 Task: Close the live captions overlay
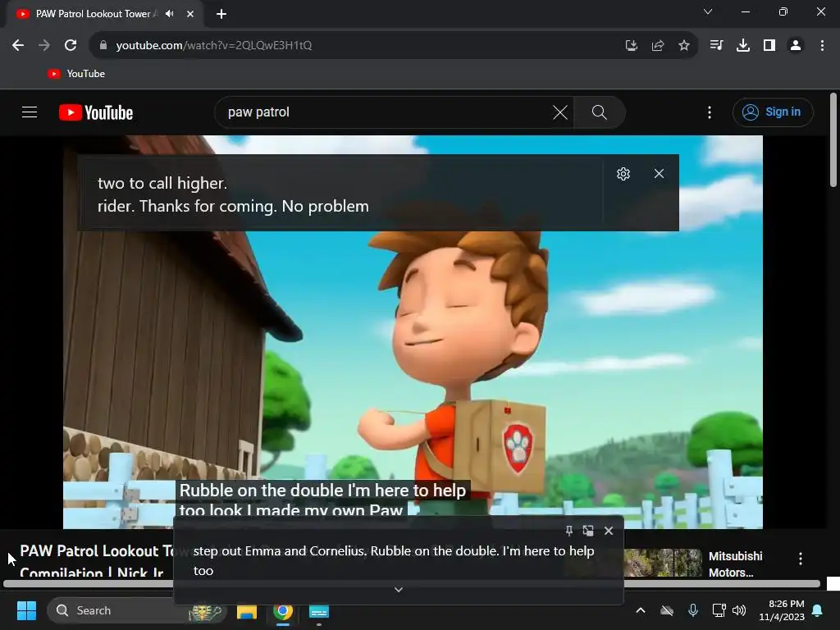point(659,174)
